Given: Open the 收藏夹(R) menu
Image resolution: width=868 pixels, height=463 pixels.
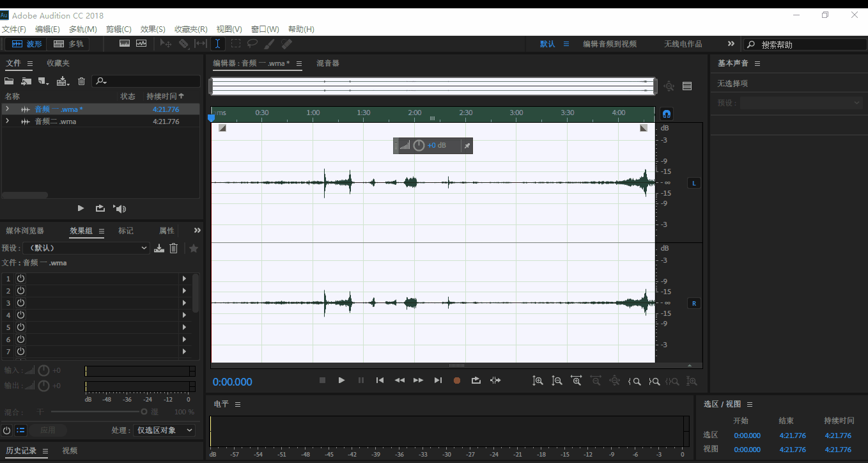Looking at the screenshot, I should [191, 29].
